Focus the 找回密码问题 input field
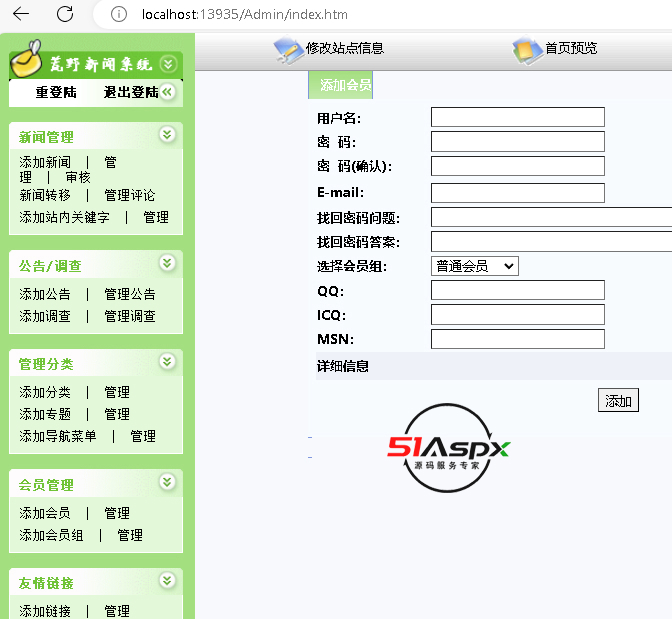 pos(552,217)
